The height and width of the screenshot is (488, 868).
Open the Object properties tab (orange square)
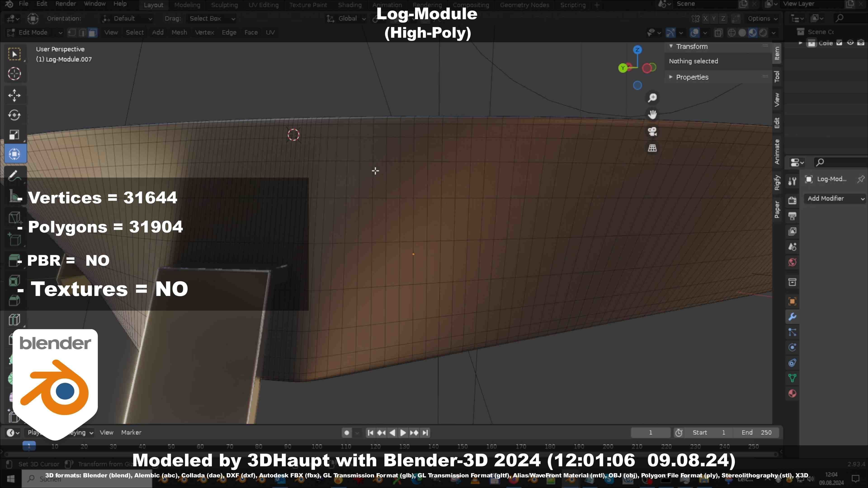[x=792, y=301]
